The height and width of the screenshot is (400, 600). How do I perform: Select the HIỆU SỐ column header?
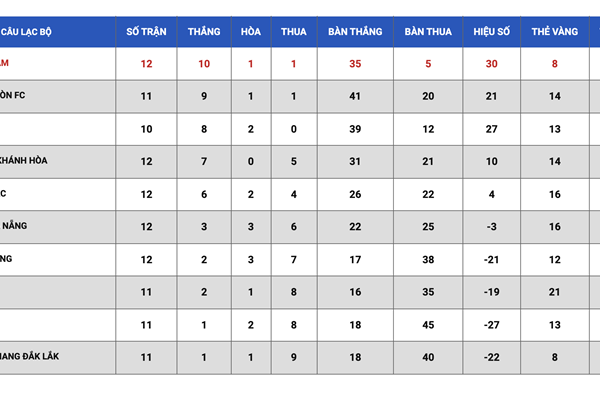click(x=491, y=31)
